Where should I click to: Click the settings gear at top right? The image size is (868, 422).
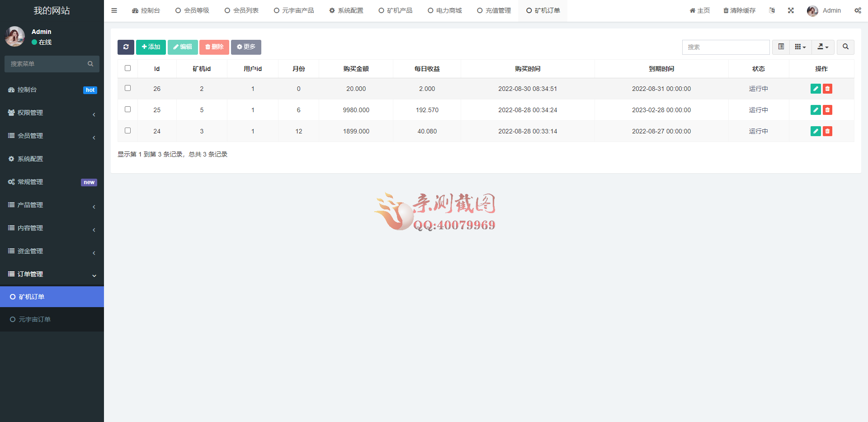pyautogui.click(x=858, y=10)
